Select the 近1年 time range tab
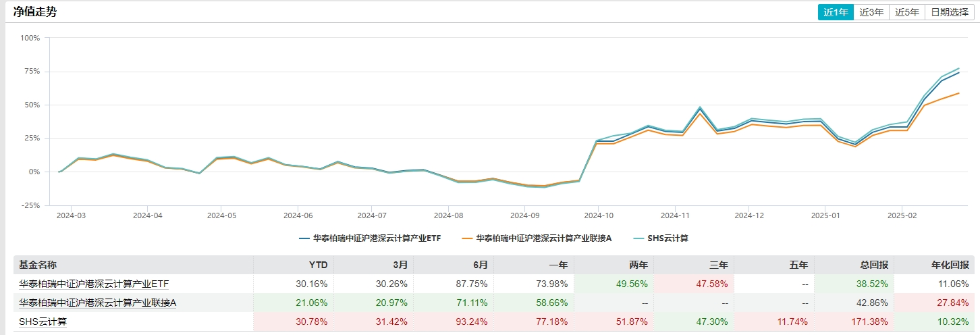 tap(835, 12)
